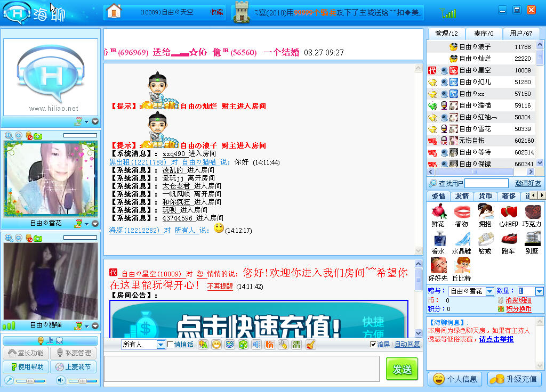Viewport: 546px width, 392px height.
Task: Select the 巧克力 chocolate gift
Action: [x=532, y=216]
